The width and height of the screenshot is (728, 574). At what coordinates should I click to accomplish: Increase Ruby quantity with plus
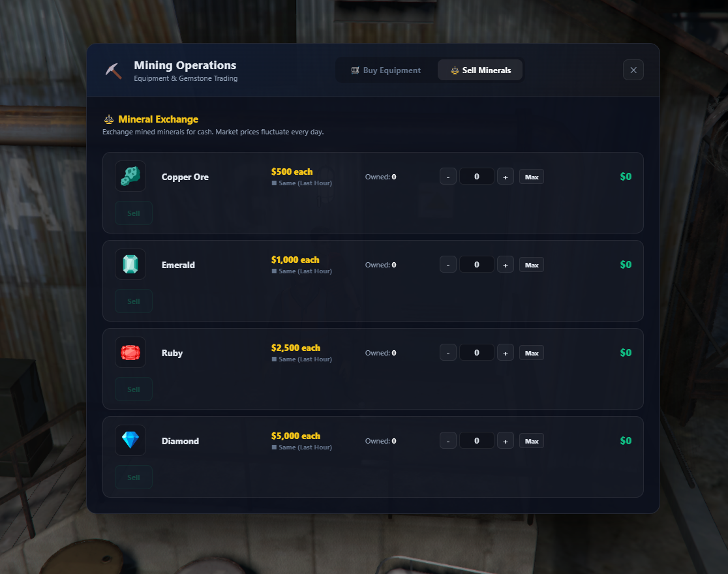coord(506,353)
